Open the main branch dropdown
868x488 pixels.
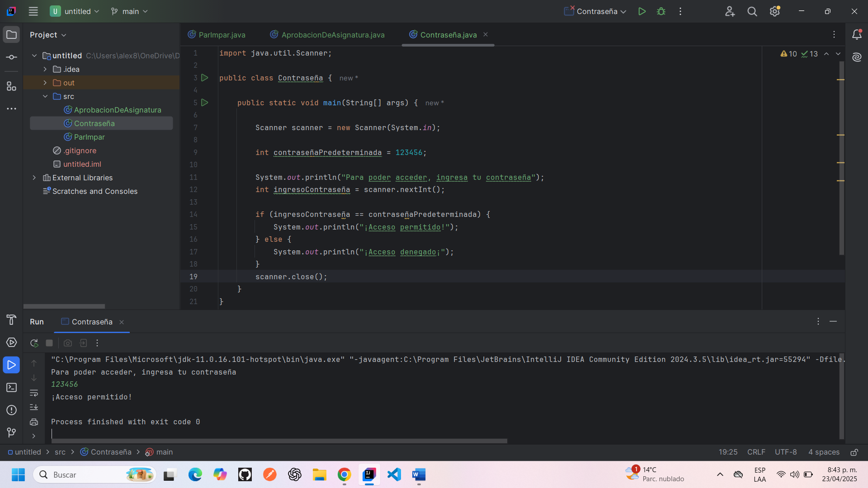(x=129, y=11)
